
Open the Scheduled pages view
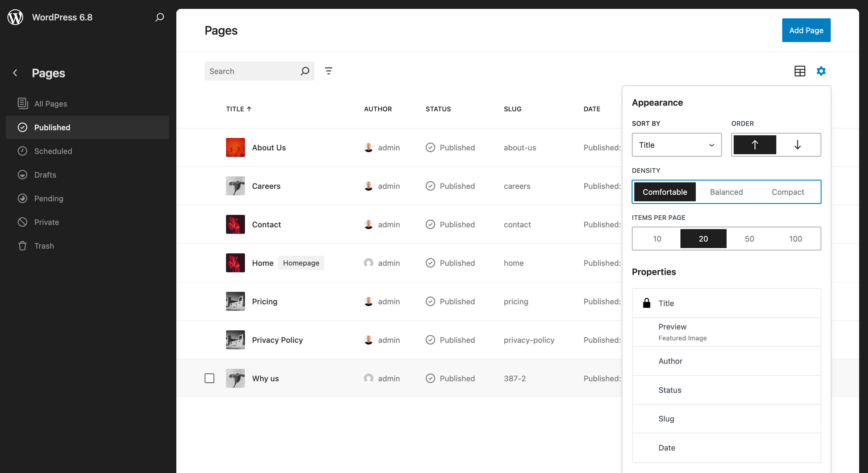point(53,151)
